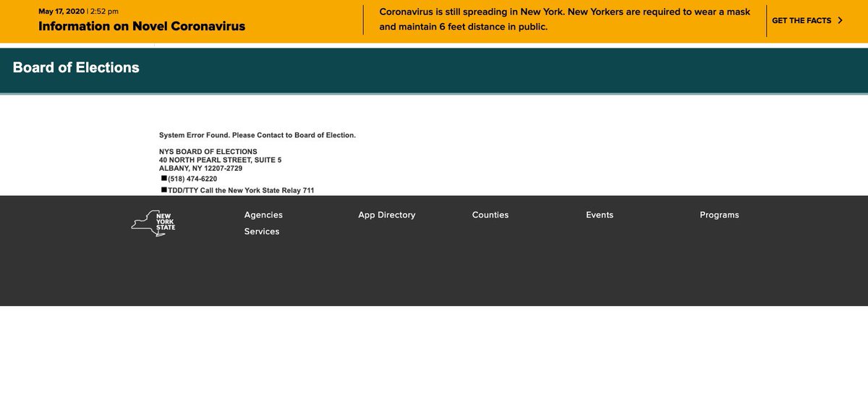Click the phone number (518) 474-6220
868x405 pixels.
click(192, 179)
